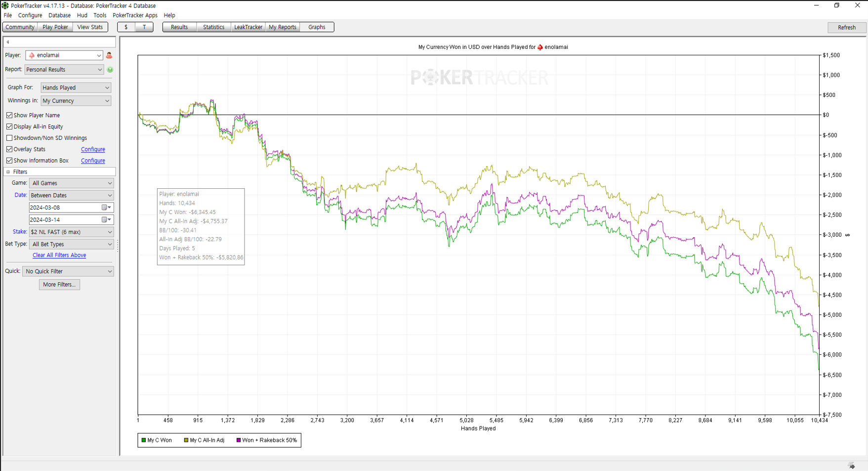Open the calendar picker for 2024-03-14
Image resolution: width=868 pixels, height=471 pixels.
point(106,219)
